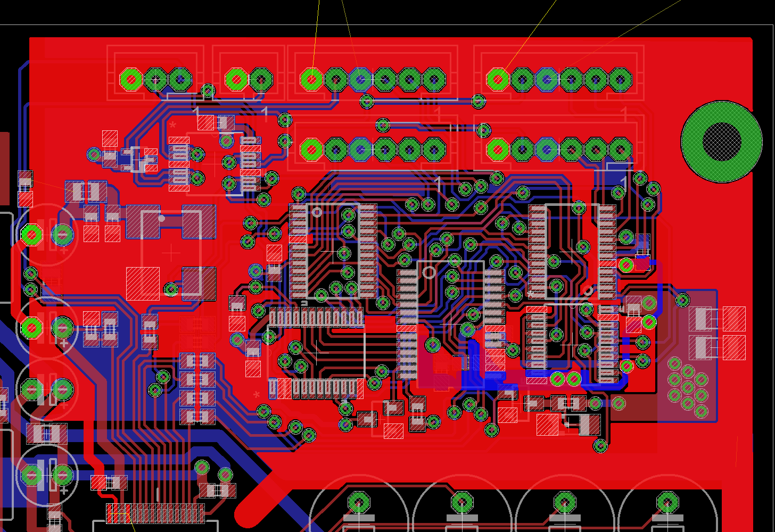The width and height of the screenshot is (775, 532).
Task: Select the large red hatched inductor pad
Action: pos(143,284)
